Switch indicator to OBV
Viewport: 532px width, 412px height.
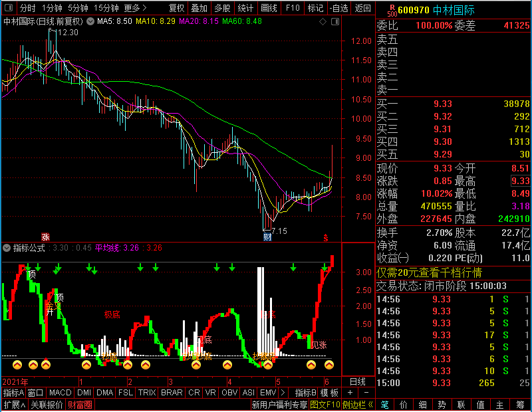[229, 393]
